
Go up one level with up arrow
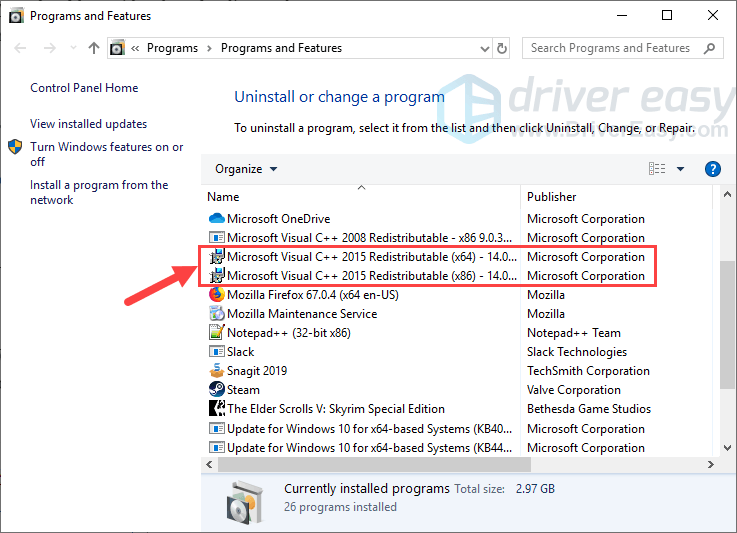pyautogui.click(x=94, y=48)
